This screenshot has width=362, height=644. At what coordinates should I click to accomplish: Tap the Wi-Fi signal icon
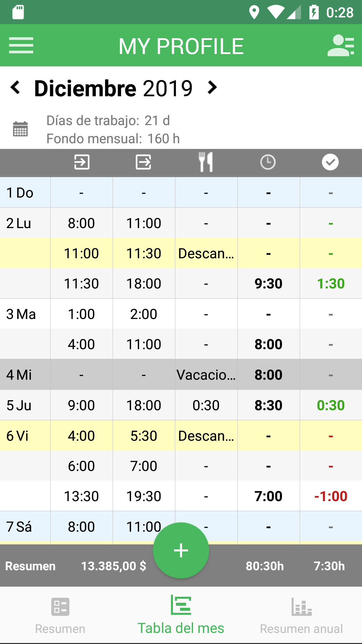click(276, 12)
